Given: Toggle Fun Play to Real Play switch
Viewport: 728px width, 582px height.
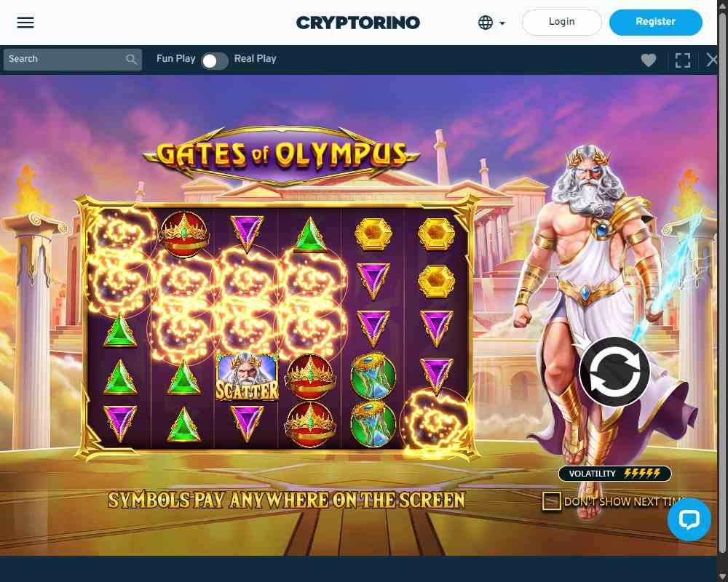Looking at the screenshot, I should coord(215,61).
